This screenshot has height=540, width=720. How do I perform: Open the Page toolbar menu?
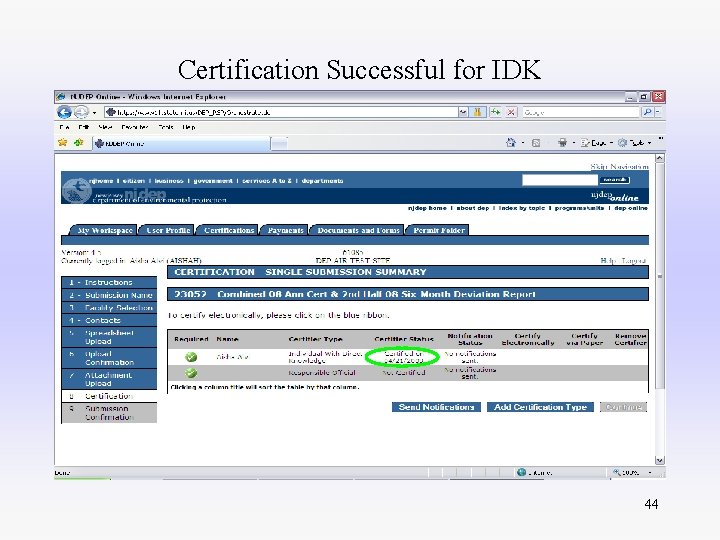click(597, 143)
